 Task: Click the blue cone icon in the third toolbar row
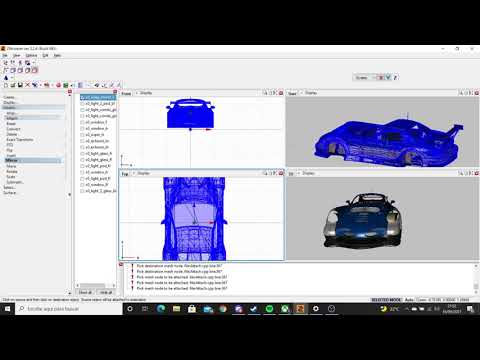pyautogui.click(x=6, y=78)
